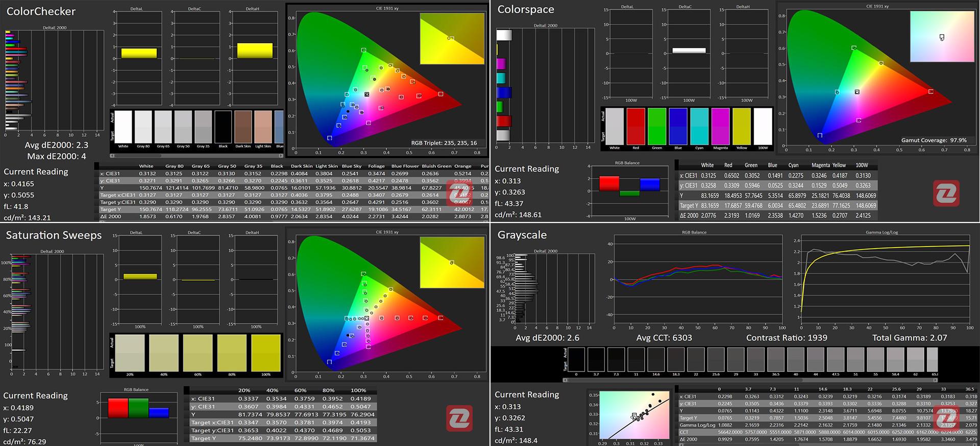
Task: Click the RGB Triplet: 235, 235, 16 label
Action: pyautogui.click(x=444, y=143)
